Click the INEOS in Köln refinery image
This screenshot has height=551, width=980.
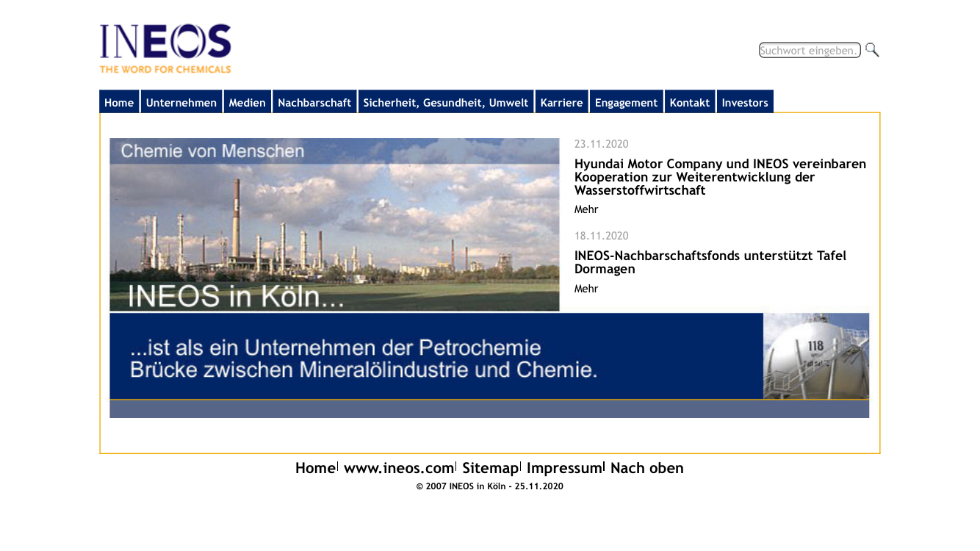(334, 224)
